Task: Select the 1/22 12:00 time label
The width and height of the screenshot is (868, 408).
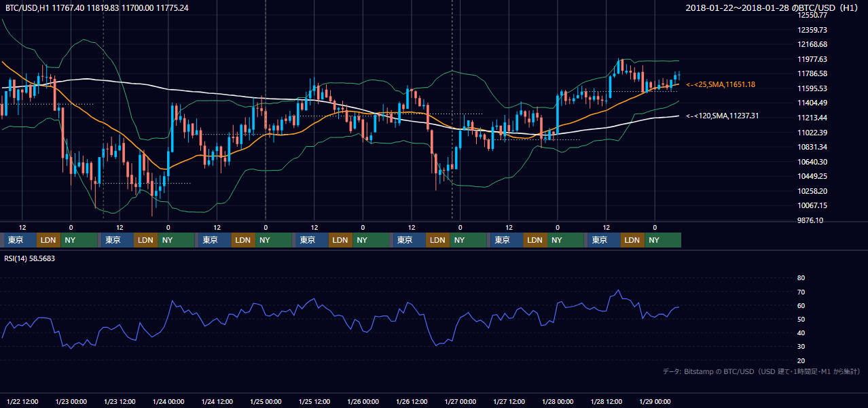Action: [x=22, y=401]
